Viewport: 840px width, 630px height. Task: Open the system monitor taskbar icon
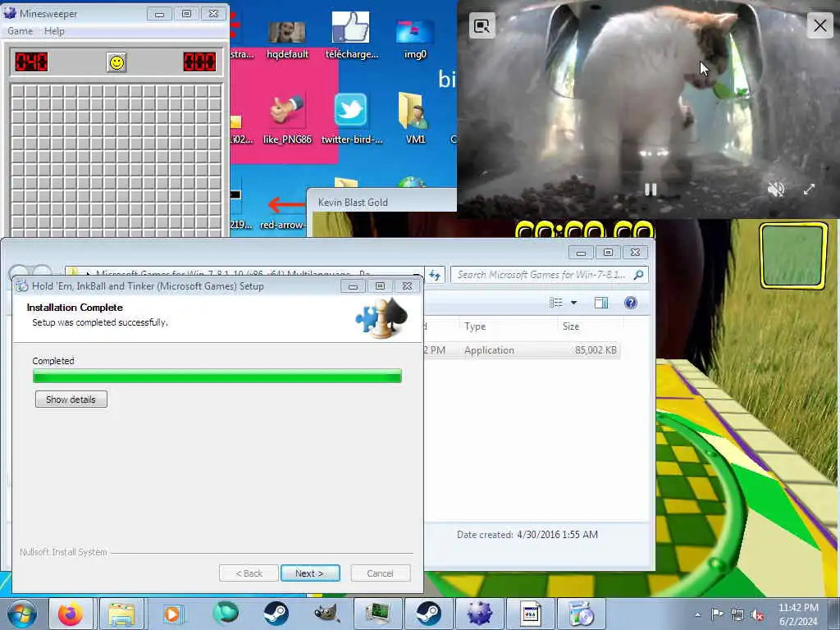[377, 614]
